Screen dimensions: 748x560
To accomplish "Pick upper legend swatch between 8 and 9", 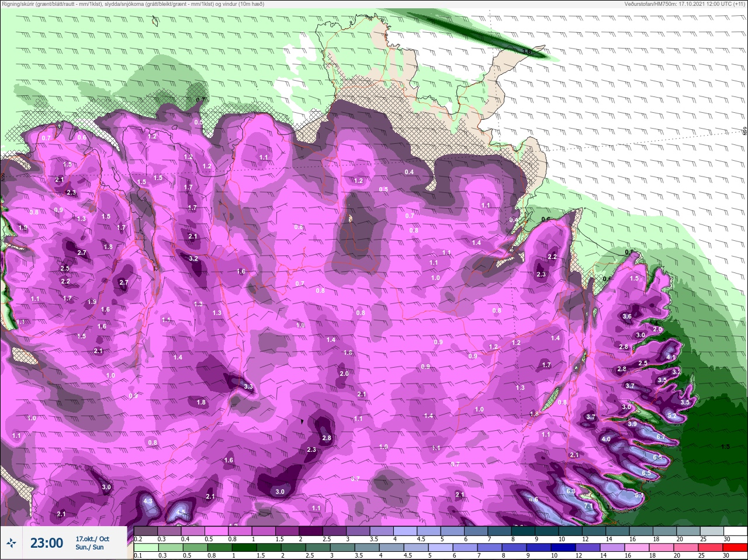I will pyautogui.click(x=524, y=531).
